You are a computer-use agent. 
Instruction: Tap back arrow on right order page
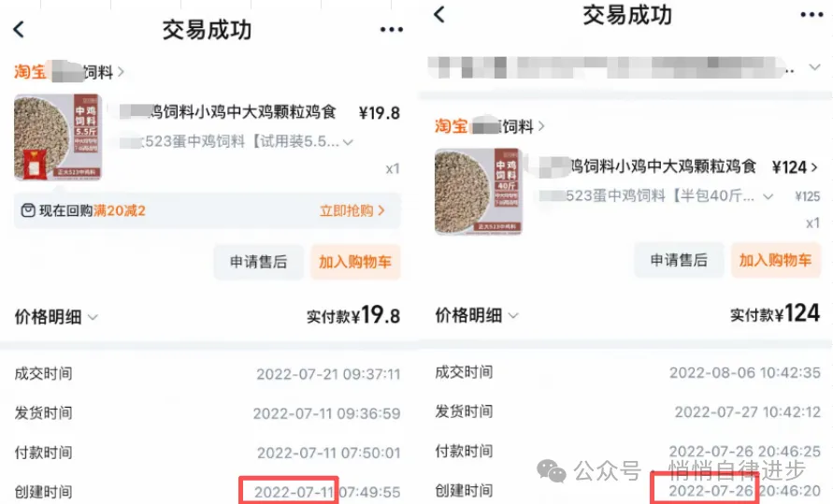pyautogui.click(x=439, y=14)
